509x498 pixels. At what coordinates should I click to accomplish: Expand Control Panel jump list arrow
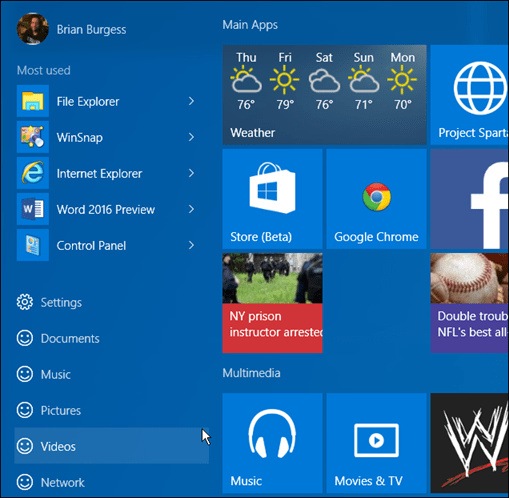[191, 245]
